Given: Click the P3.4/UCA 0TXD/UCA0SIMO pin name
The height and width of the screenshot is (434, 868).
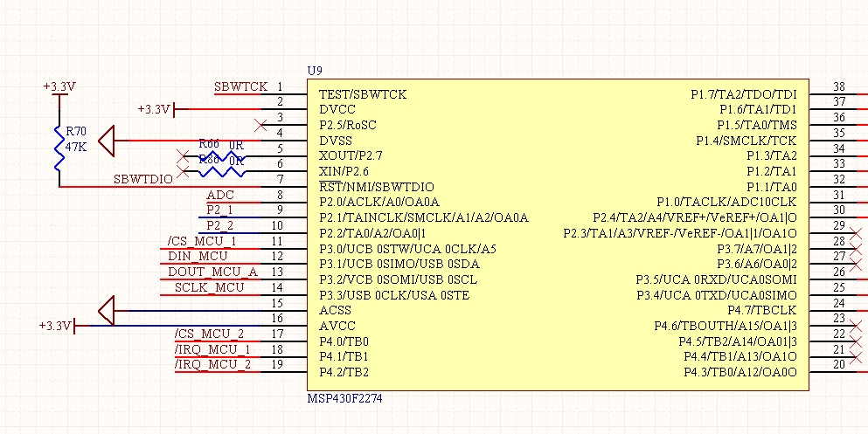Looking at the screenshot, I should tap(717, 295).
